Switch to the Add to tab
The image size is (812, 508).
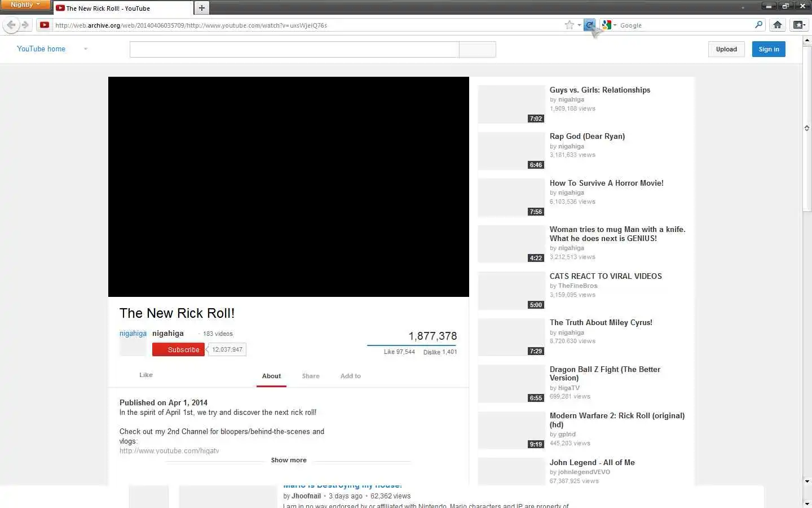click(x=351, y=376)
